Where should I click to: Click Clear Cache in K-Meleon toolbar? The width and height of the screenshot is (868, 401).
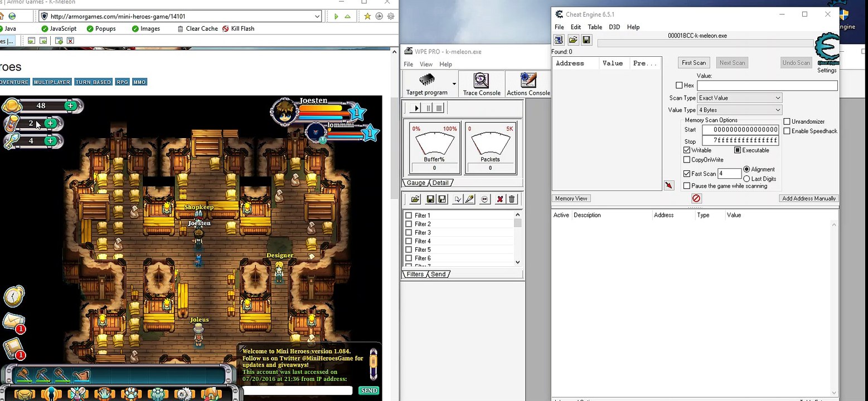pos(197,28)
